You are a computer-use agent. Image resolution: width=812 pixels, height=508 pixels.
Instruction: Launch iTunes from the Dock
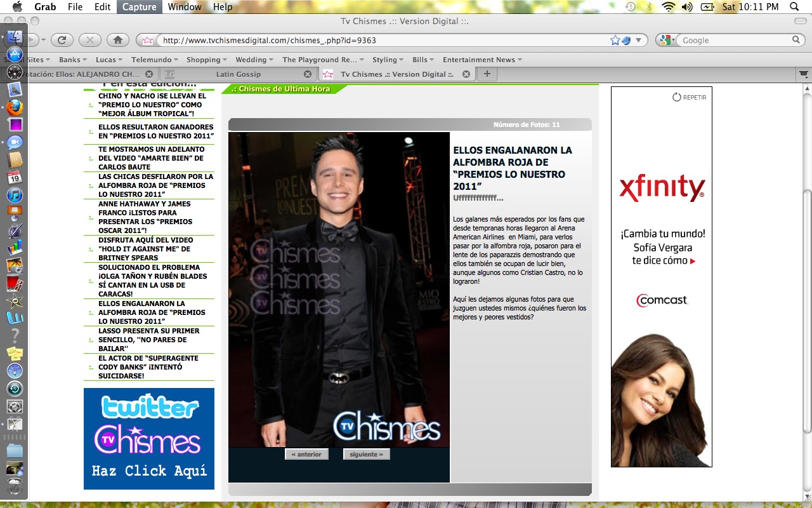(15, 195)
